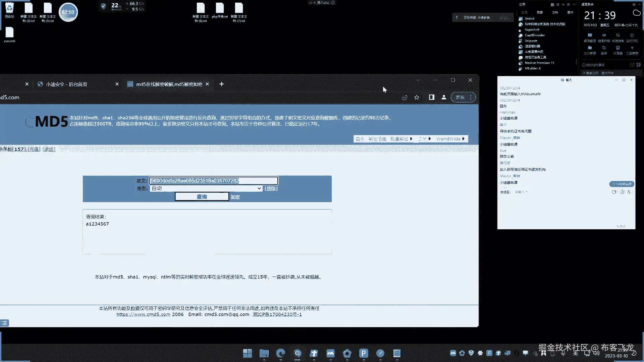
Task: Click the screenshot crop tool in the desktop assistant
Action: [604, 48]
